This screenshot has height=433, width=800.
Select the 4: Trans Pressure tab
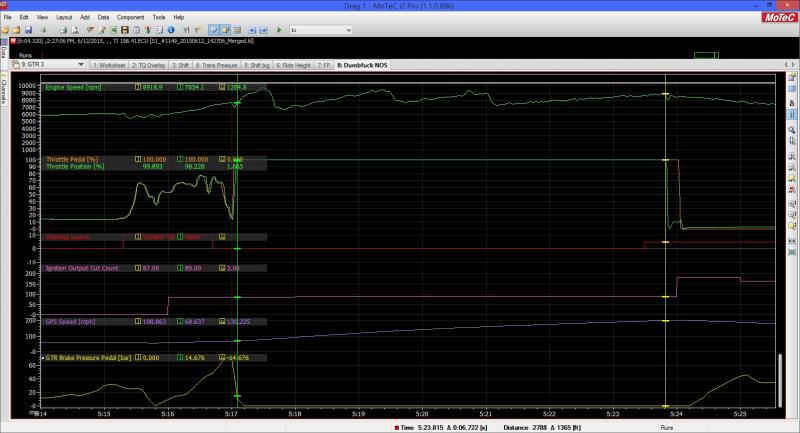click(x=220, y=64)
